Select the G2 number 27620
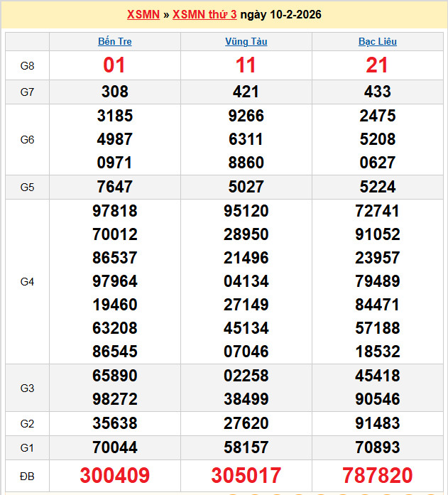Viewport: 448px width, 495px height. [246, 423]
